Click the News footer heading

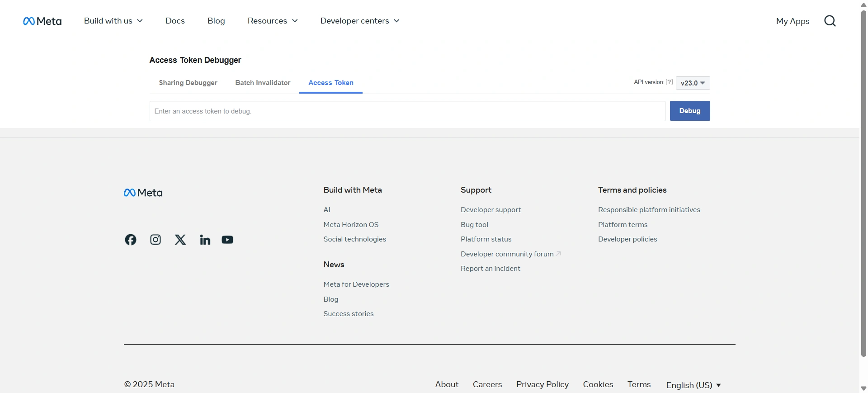tap(334, 265)
